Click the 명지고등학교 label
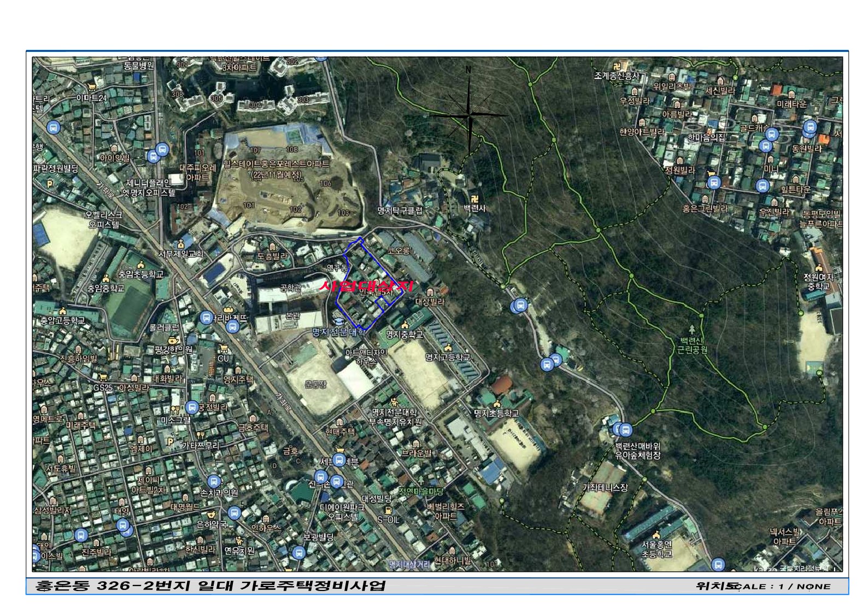The image size is (868, 614). 448,357
